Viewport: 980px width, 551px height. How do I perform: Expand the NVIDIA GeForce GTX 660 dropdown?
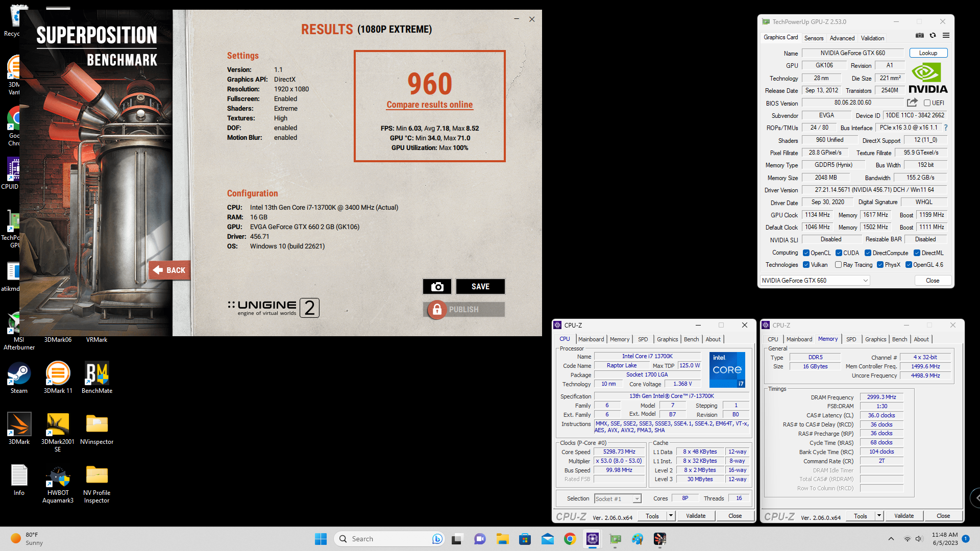point(815,281)
